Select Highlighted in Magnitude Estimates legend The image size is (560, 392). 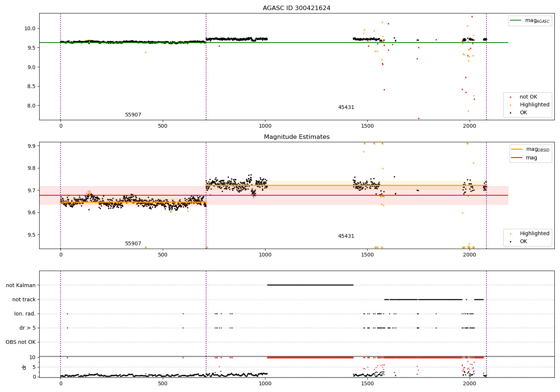[x=534, y=234]
